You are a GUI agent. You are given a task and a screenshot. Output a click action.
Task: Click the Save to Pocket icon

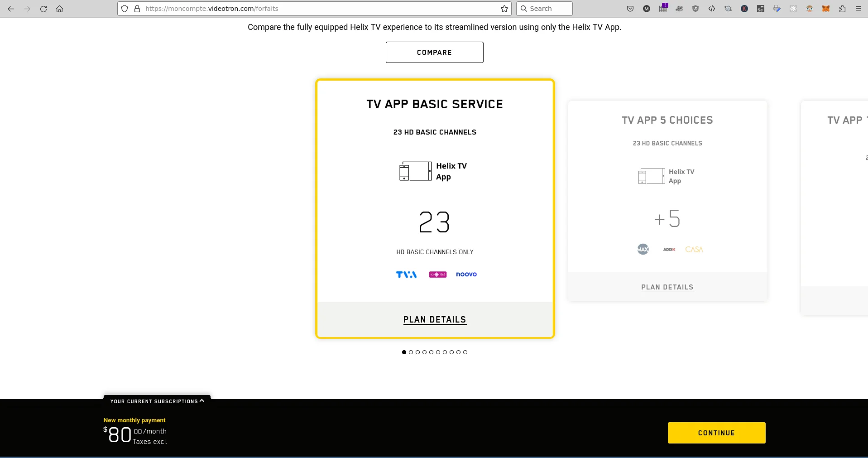click(630, 9)
